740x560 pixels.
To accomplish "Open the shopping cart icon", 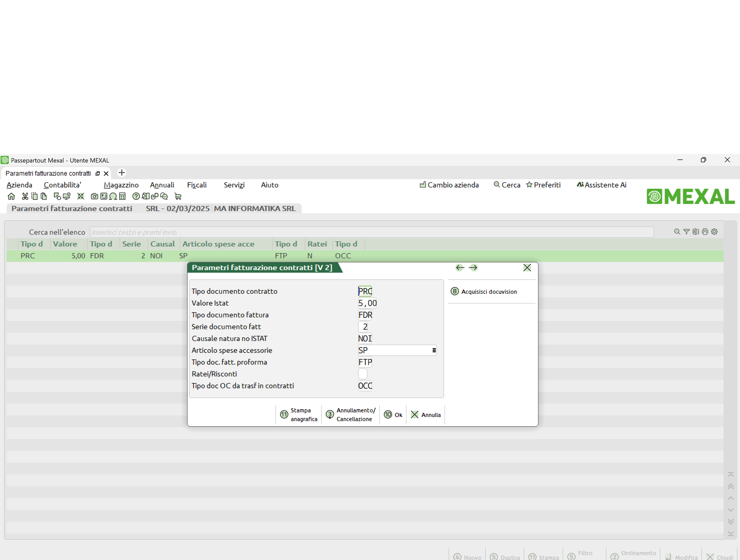I will 178,196.
